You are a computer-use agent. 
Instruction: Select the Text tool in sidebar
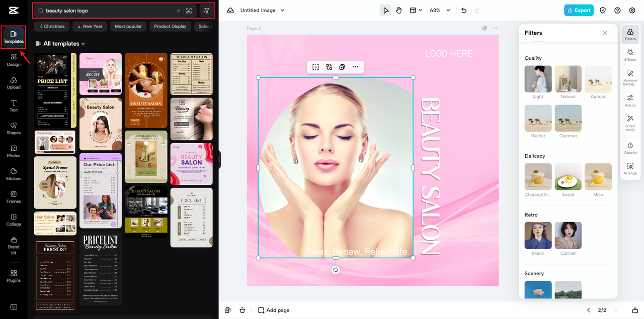tap(14, 106)
